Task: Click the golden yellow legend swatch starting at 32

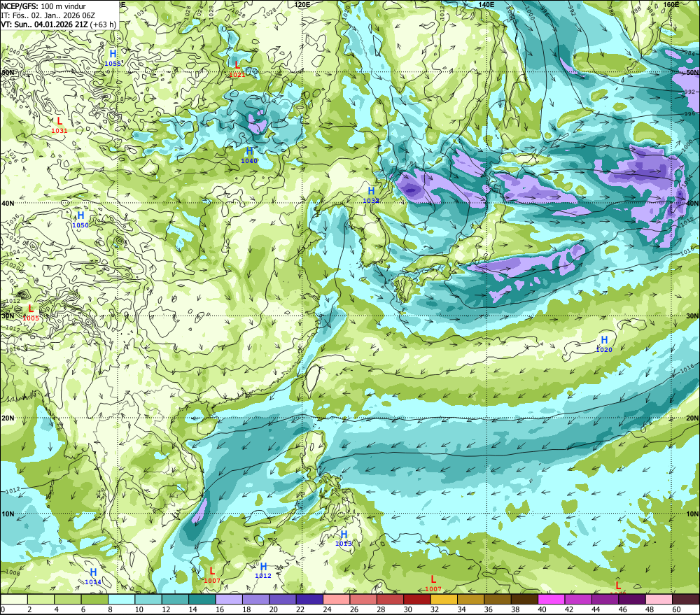Action: (444, 599)
